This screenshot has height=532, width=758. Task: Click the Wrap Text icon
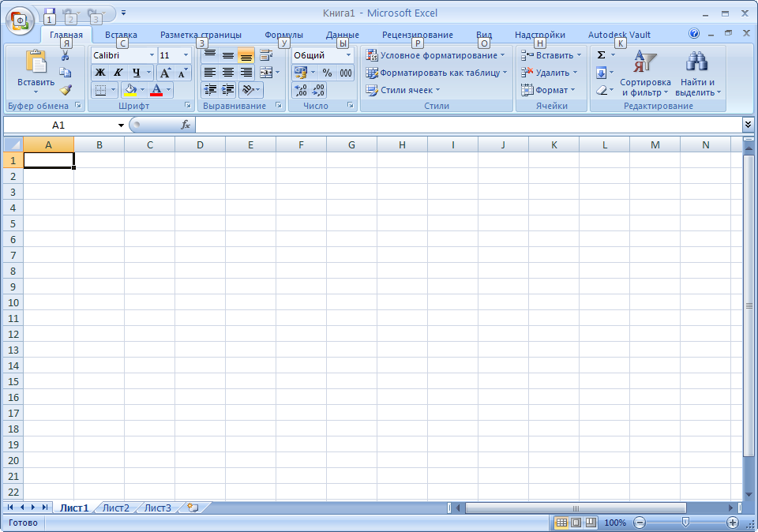pos(266,55)
